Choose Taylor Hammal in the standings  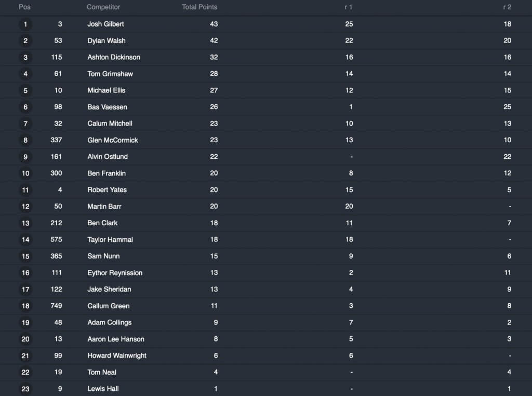(x=110, y=240)
